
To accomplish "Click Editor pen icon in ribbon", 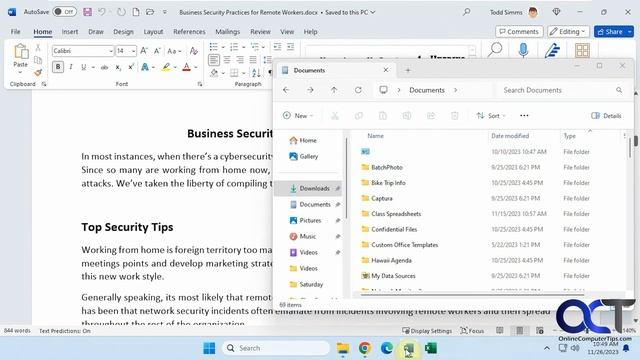I will pyautogui.click(x=552, y=51).
